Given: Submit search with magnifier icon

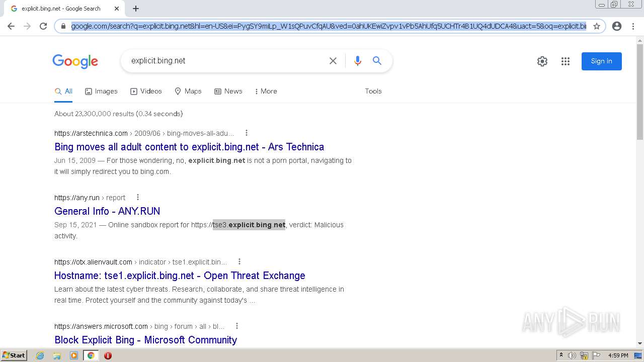Looking at the screenshot, I should click(x=377, y=61).
